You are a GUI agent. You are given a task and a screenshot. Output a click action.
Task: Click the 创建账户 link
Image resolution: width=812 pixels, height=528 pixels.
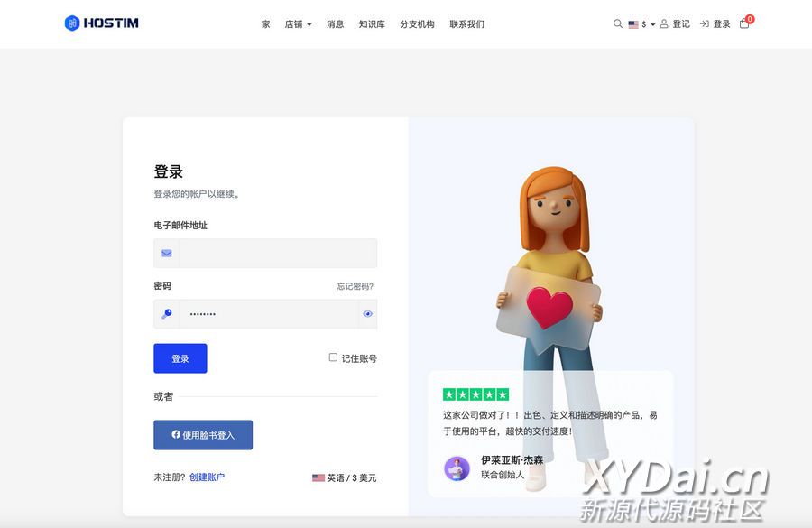pyautogui.click(x=207, y=477)
